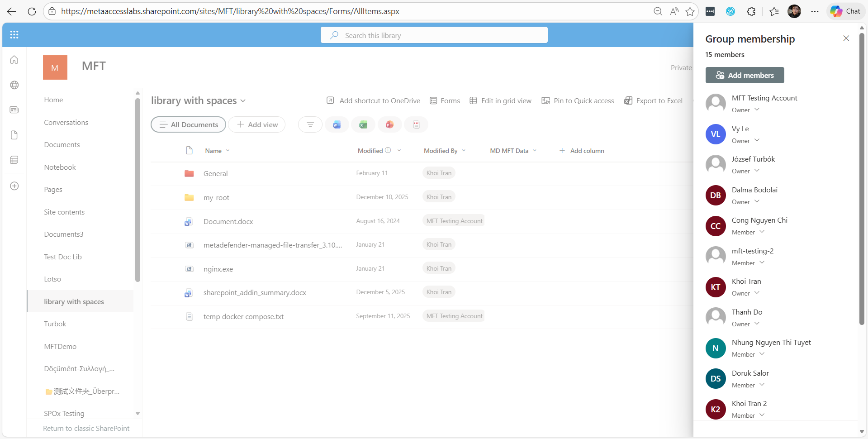This screenshot has width=868, height=439.
Task: Filter documents by PDF file type
Action: coord(416,124)
